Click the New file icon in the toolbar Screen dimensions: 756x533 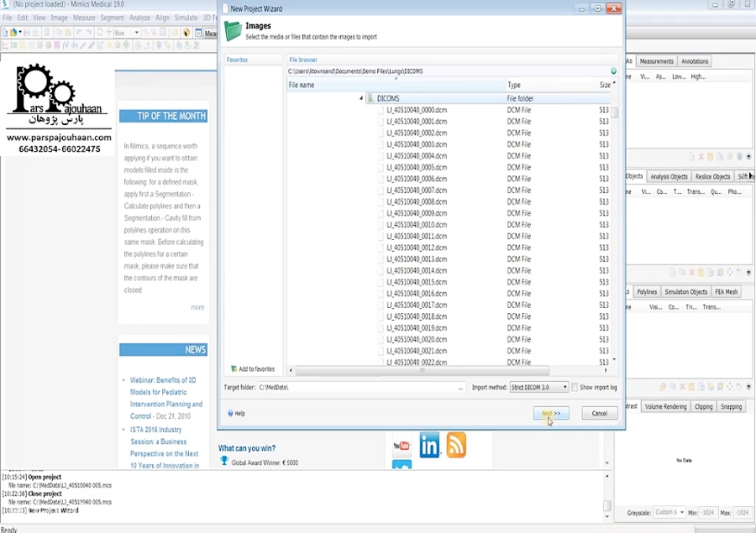(x=6, y=31)
